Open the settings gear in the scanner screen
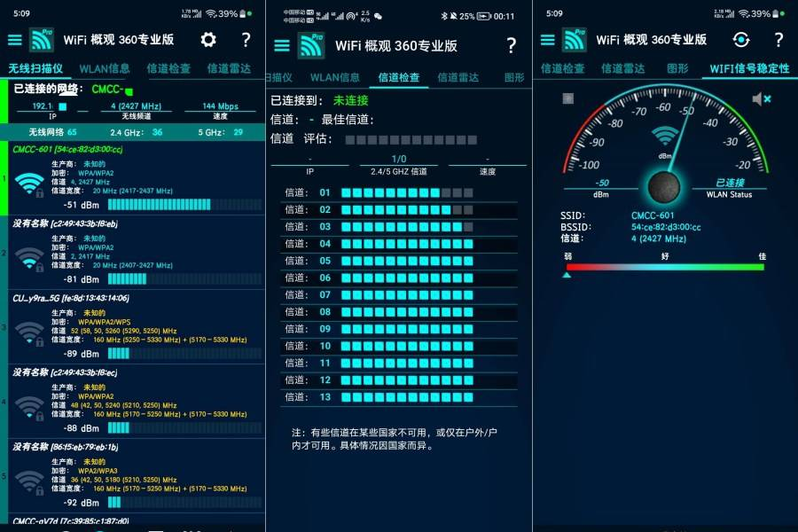This screenshot has height=532, width=798. tap(208, 40)
